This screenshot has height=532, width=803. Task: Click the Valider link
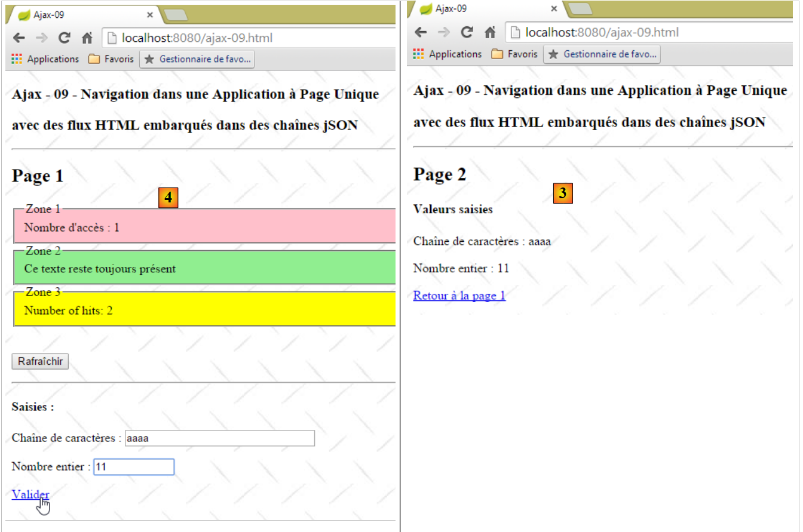pyautogui.click(x=30, y=494)
